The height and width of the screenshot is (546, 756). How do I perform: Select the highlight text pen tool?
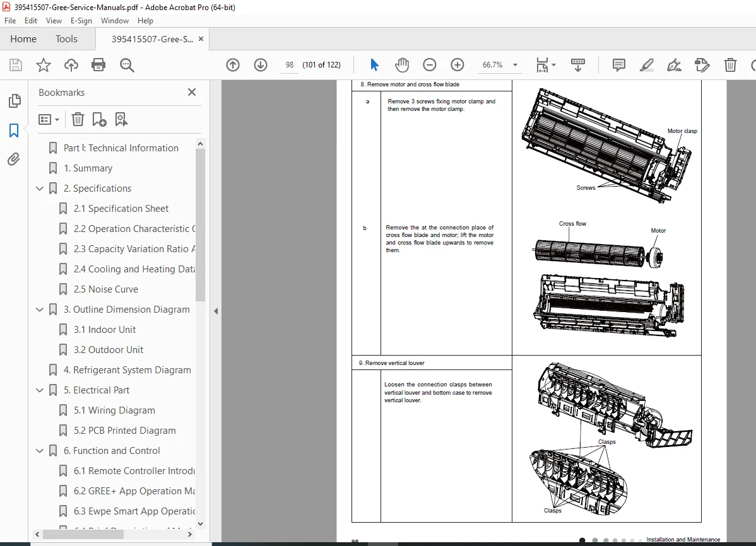point(646,65)
